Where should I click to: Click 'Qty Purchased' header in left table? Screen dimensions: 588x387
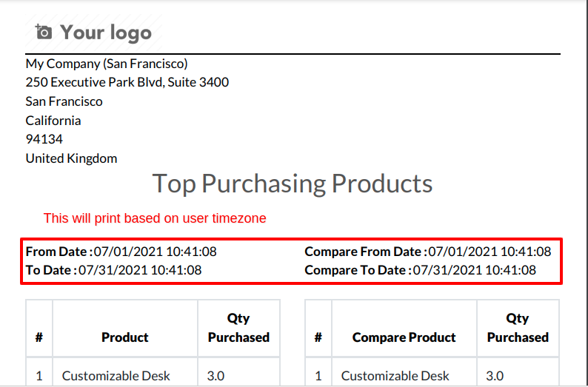point(238,328)
